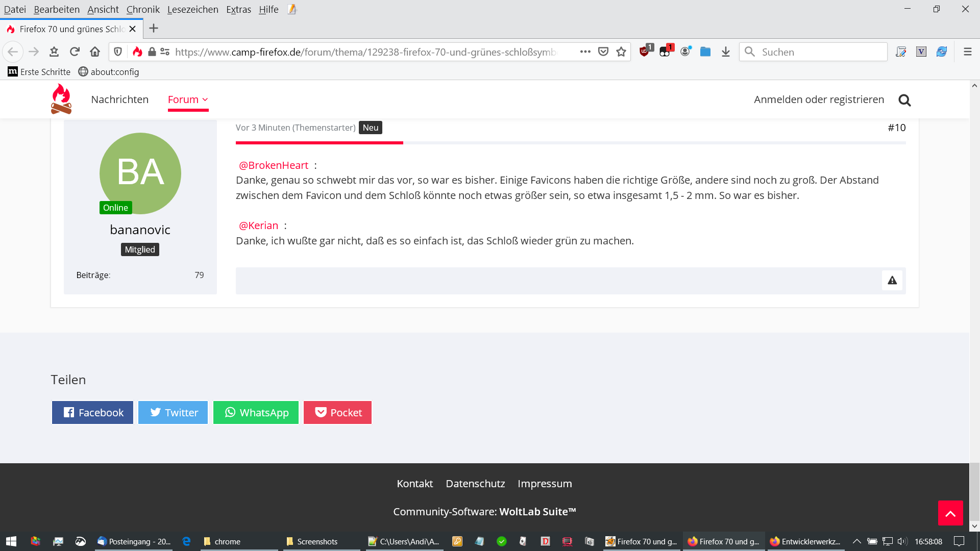Screen dimensions: 980x551
Task: Open the page actions three-dots menu
Action: click(x=585, y=52)
